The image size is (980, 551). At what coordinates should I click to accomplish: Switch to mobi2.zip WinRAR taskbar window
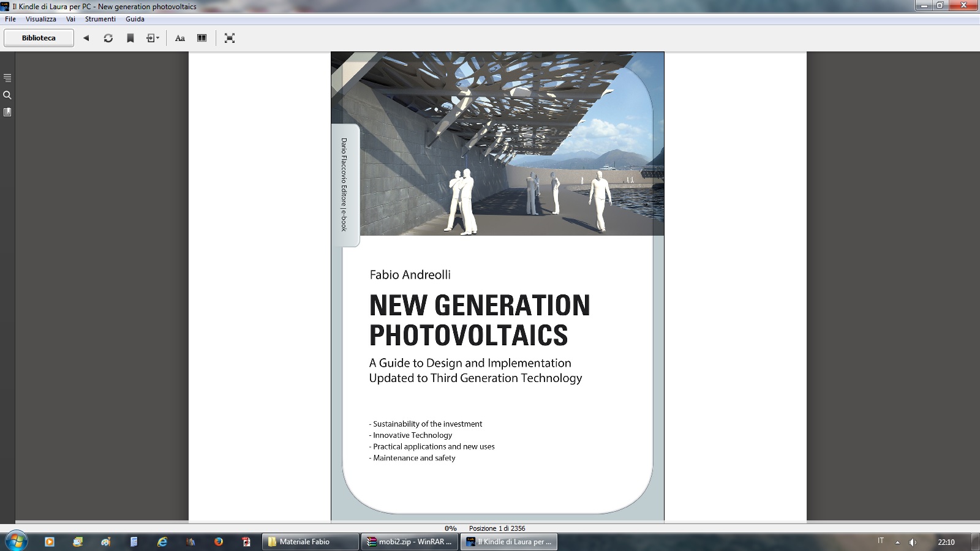coord(410,542)
